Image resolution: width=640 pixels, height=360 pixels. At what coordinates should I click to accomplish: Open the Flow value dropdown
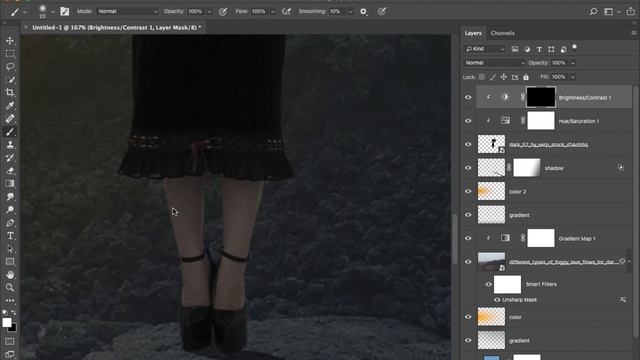(x=273, y=11)
